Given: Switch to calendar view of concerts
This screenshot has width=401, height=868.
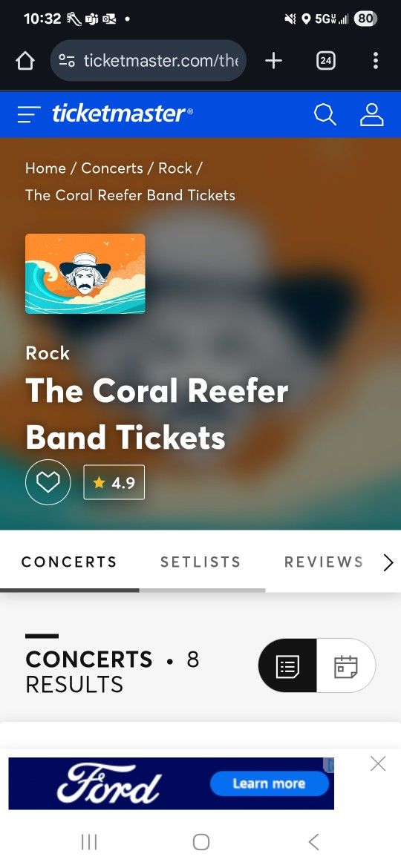Looking at the screenshot, I should click(x=346, y=665).
